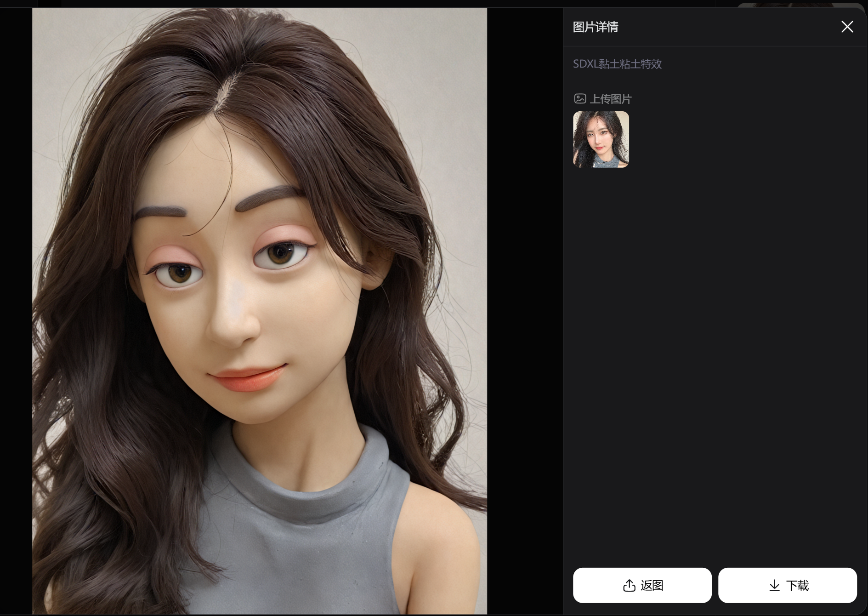868x616 pixels.
Task: Click the SDXL黏土粘土特效 text
Action: pyautogui.click(x=617, y=64)
